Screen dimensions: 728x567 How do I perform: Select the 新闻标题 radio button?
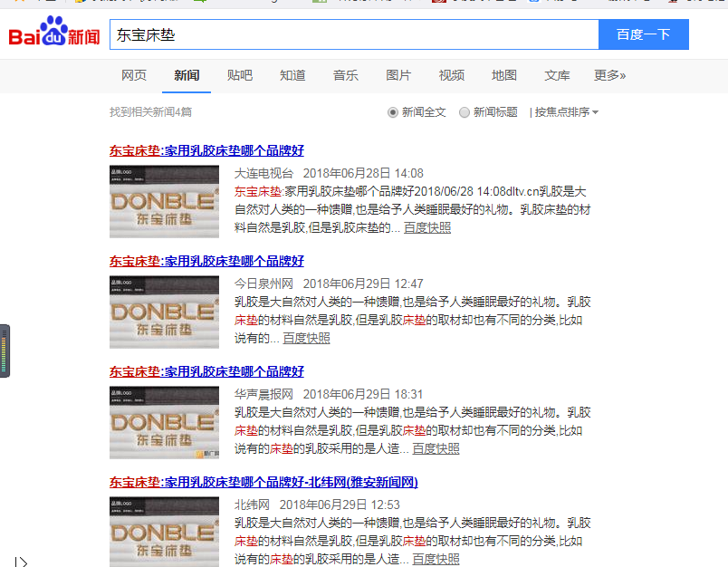coord(465,112)
